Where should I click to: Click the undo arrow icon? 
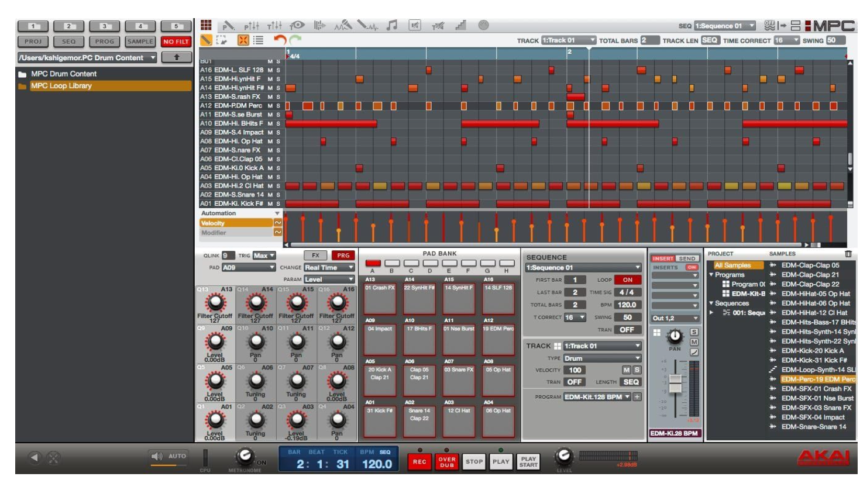point(280,40)
